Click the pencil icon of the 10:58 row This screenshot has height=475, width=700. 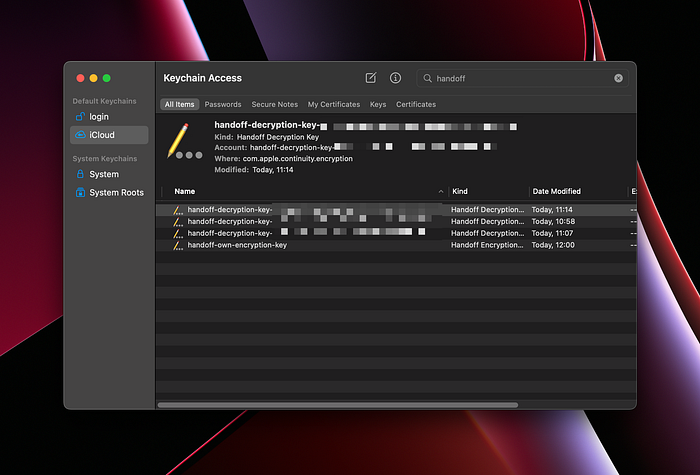tap(178, 221)
